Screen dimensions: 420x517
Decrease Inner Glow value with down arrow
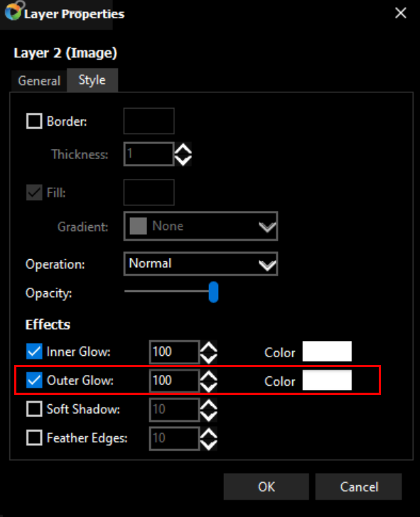[208, 358]
